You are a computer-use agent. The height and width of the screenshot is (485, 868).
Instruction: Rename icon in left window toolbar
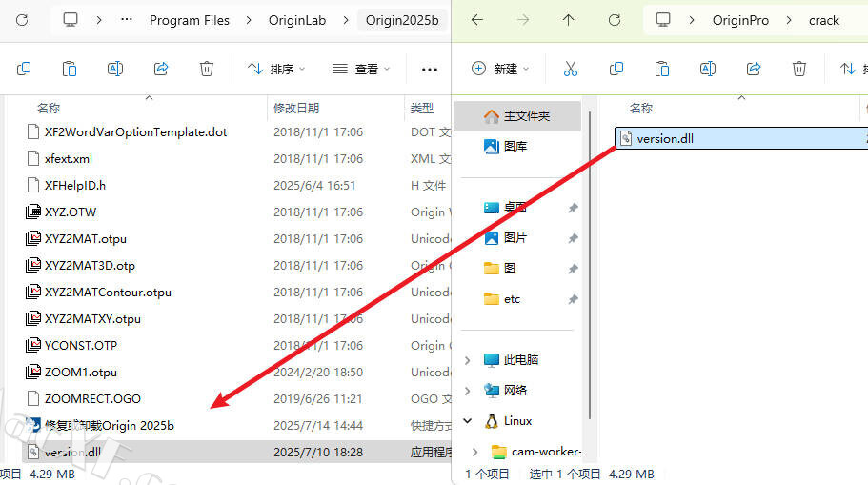point(115,69)
